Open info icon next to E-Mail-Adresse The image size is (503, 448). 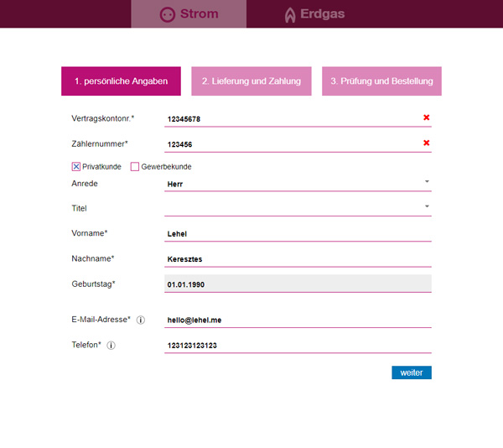141,320
